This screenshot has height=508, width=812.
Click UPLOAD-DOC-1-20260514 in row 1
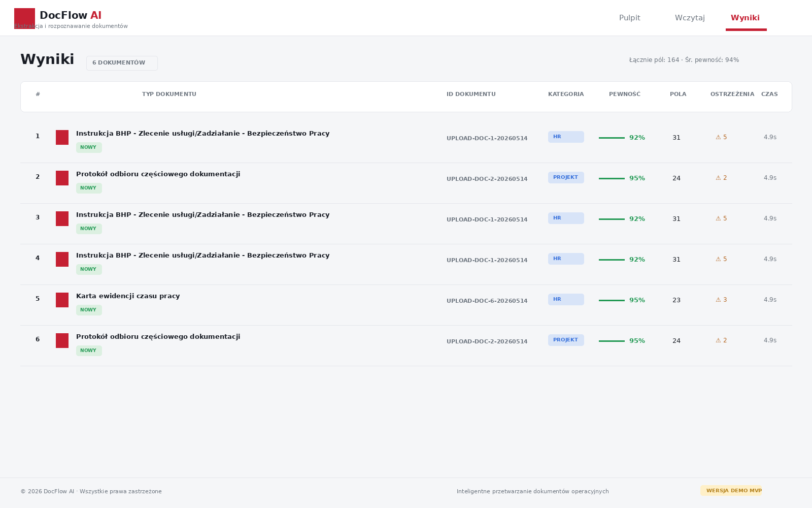487,138
